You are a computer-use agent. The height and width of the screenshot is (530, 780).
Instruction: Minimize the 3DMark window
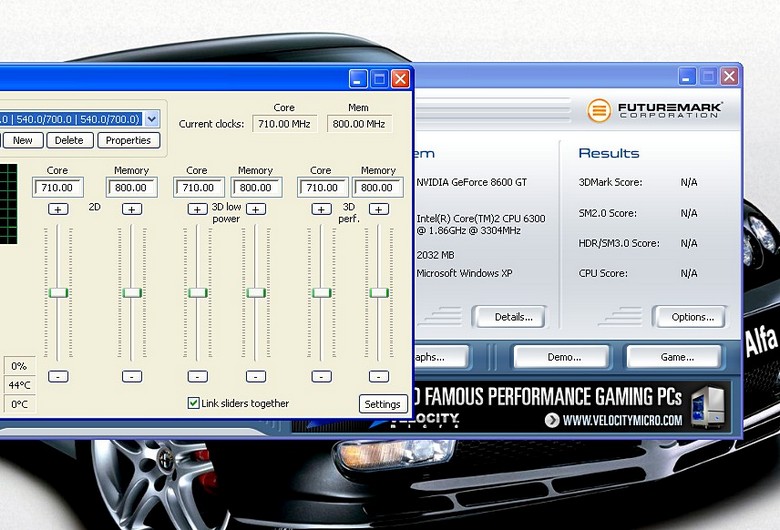(687, 77)
